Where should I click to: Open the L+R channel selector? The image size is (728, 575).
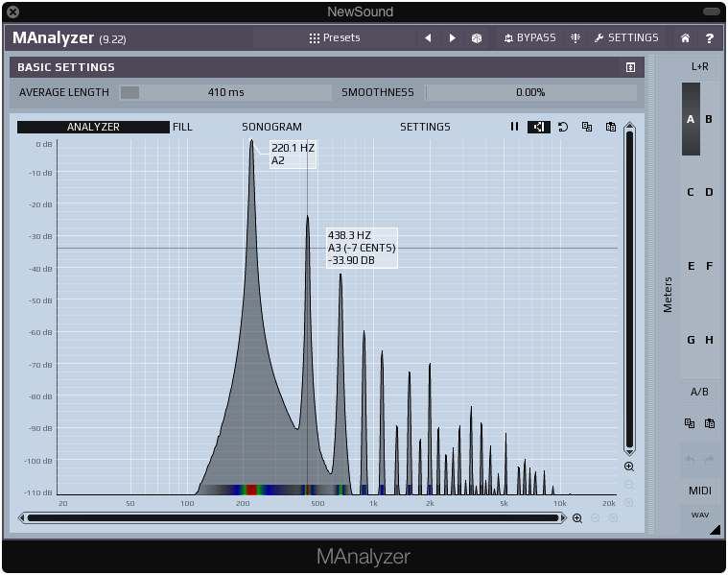[x=699, y=66]
